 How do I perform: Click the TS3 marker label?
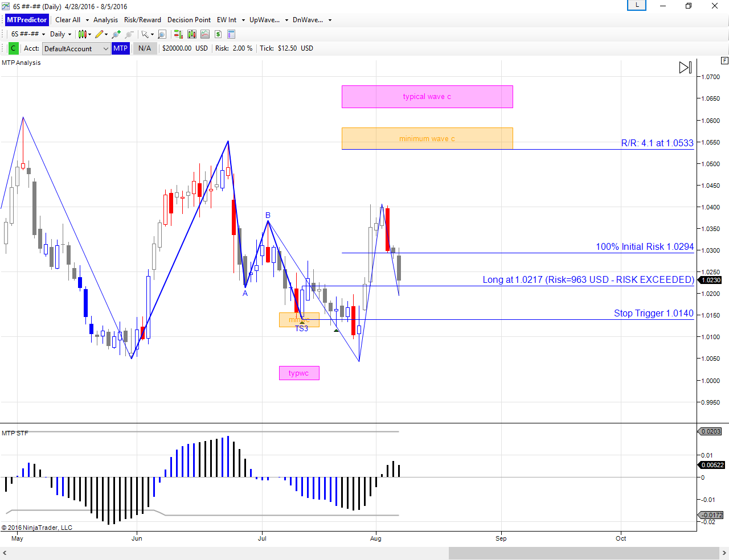[x=301, y=328]
